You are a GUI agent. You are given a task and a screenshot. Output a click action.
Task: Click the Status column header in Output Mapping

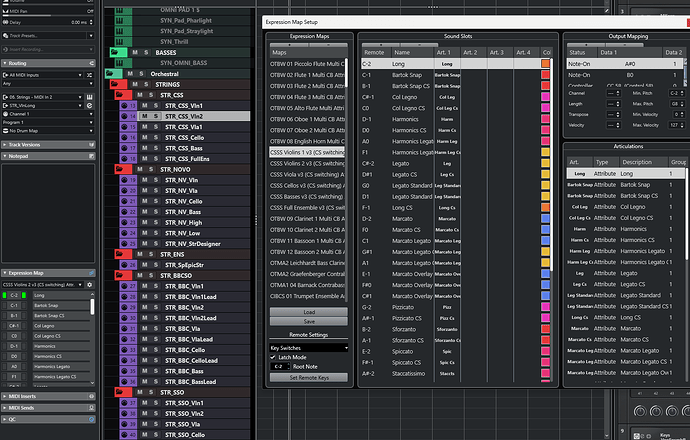coord(582,52)
